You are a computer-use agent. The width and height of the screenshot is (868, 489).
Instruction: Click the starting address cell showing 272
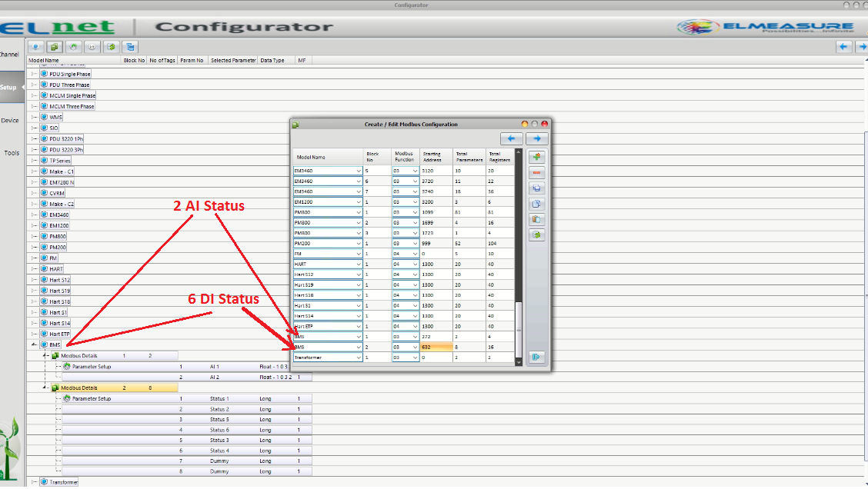[436, 337]
